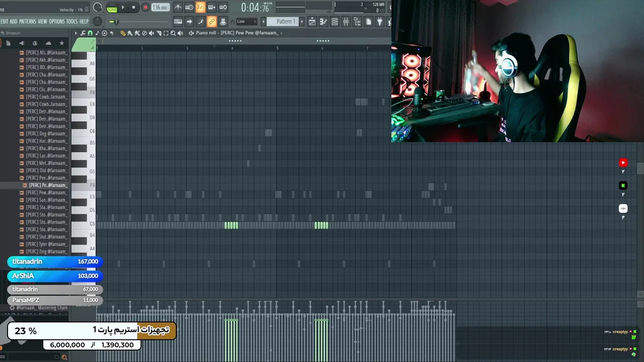Click the browser cloud library icon

[48, 43]
